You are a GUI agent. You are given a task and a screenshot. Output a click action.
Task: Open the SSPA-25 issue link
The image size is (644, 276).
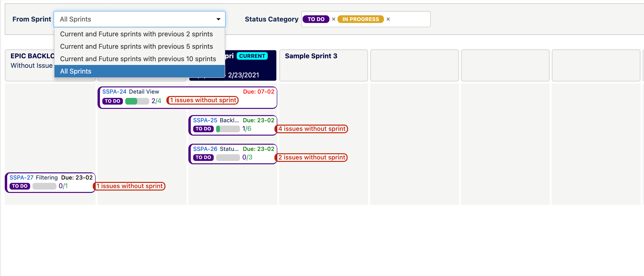tap(205, 120)
